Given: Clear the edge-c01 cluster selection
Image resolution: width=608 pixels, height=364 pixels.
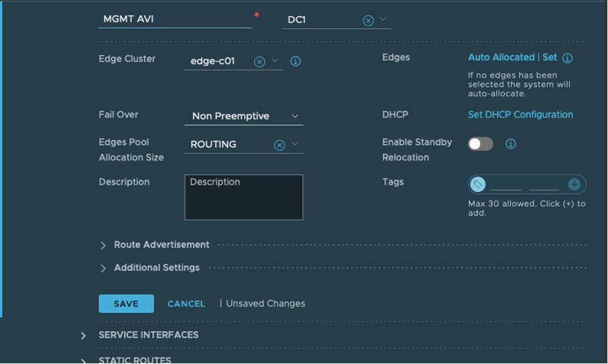Looking at the screenshot, I should click(259, 62).
